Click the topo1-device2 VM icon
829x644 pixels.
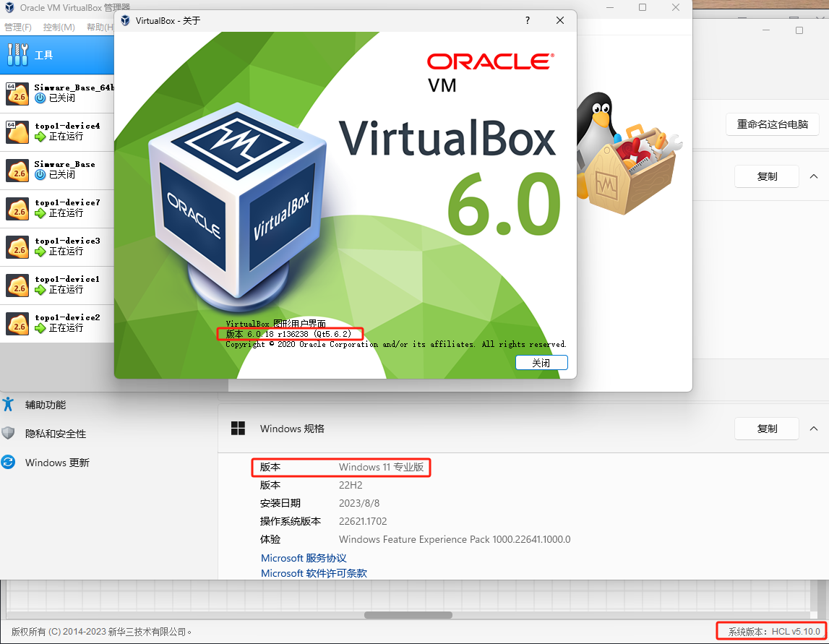click(17, 324)
